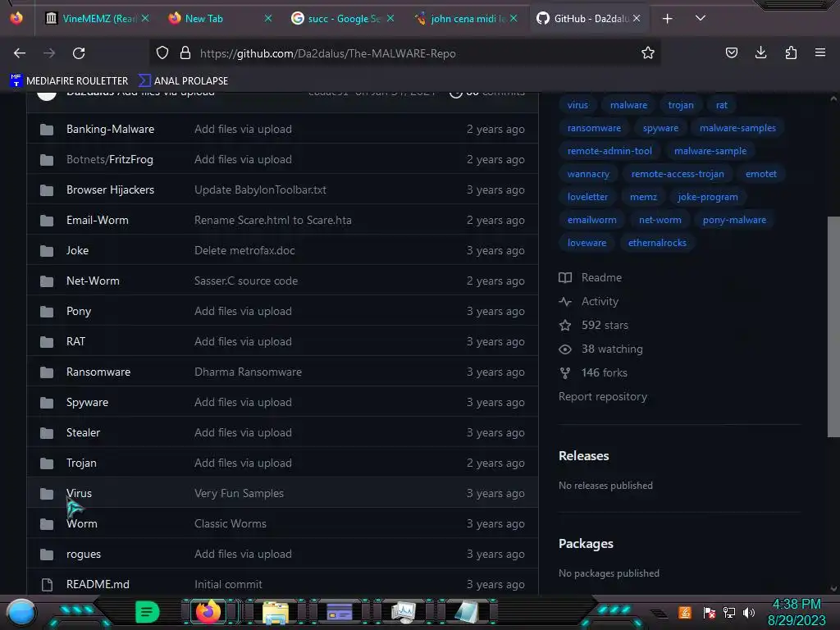Open the Firefox hamburger menu
Image resolution: width=840 pixels, height=630 pixels.
[819, 52]
